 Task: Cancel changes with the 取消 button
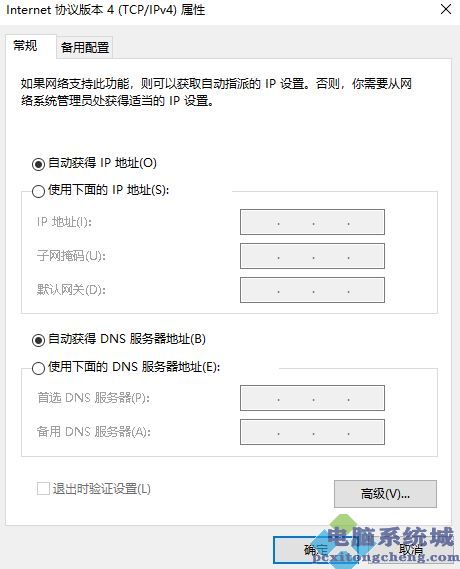411,550
